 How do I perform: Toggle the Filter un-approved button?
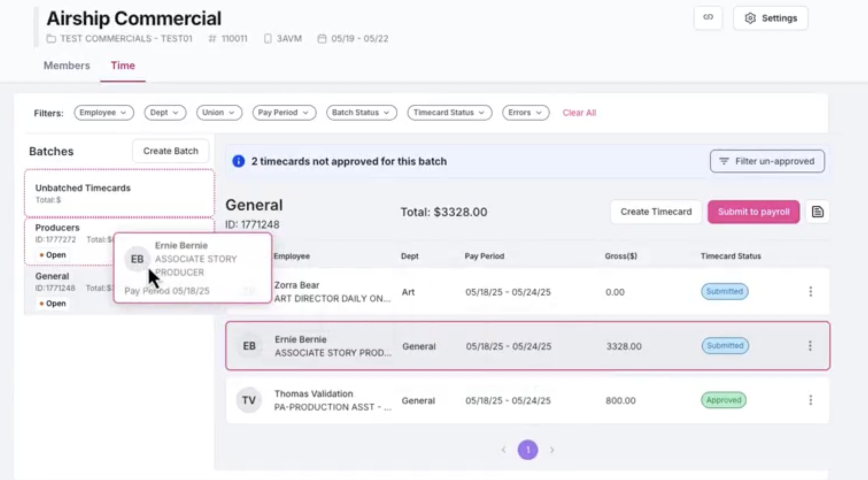[767, 161]
